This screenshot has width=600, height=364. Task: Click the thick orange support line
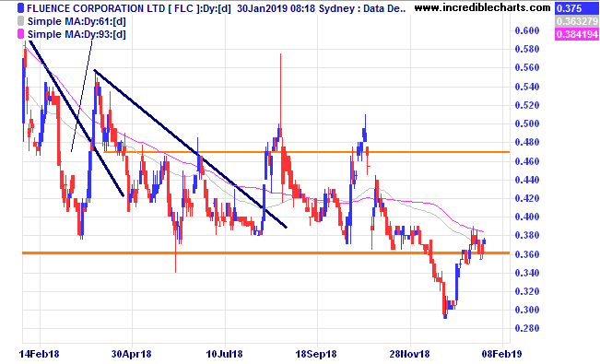click(265, 253)
